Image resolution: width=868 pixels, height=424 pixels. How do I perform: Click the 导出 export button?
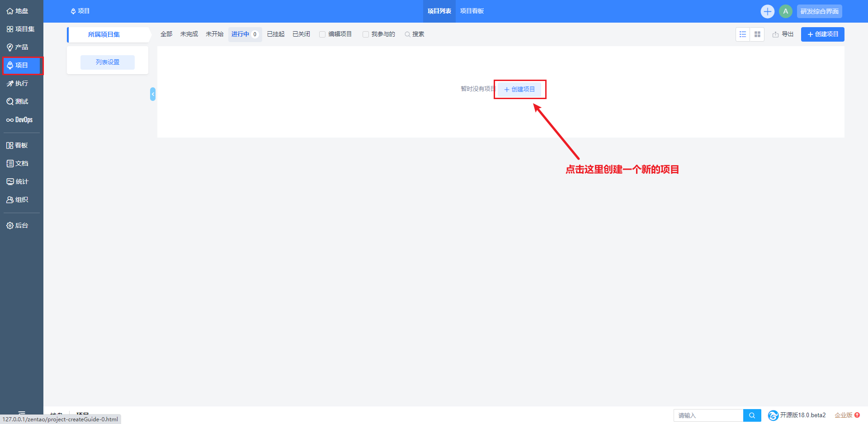(783, 34)
